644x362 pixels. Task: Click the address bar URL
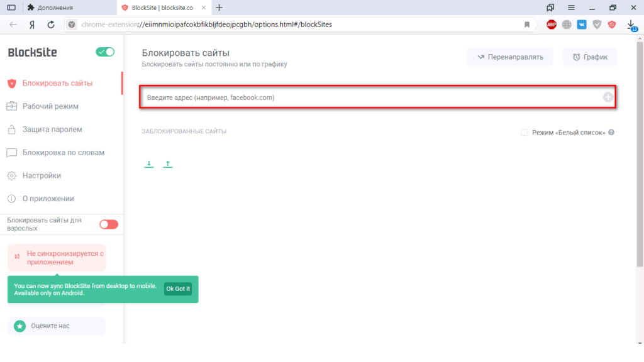[206, 25]
